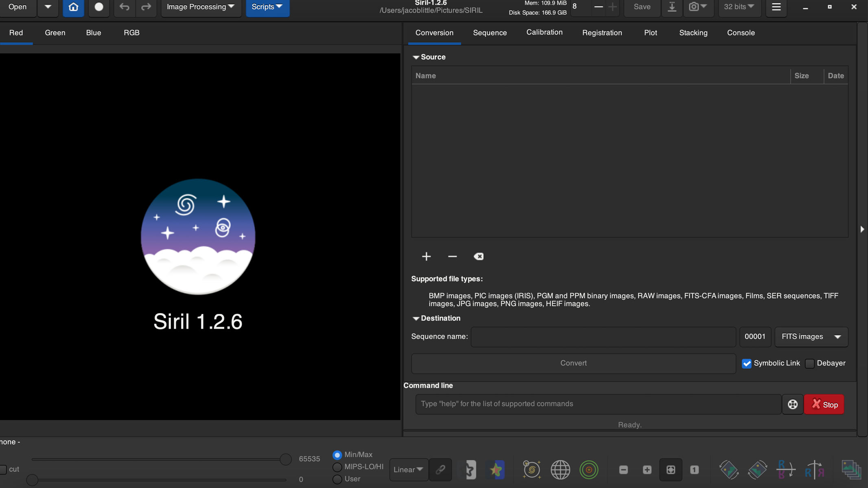
Task: Click the mirror horizontal R icon
Action: click(814, 470)
